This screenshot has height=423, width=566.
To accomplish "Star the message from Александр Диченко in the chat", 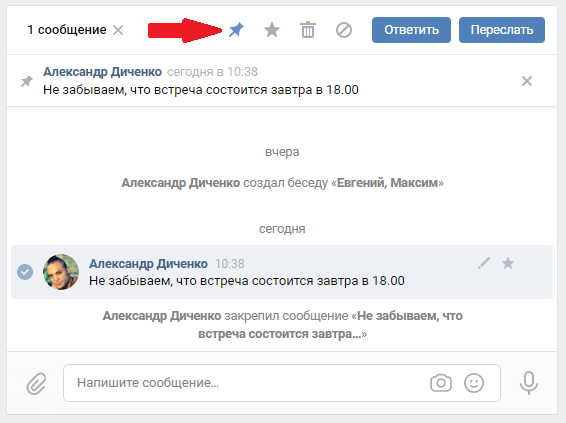I will [x=508, y=263].
